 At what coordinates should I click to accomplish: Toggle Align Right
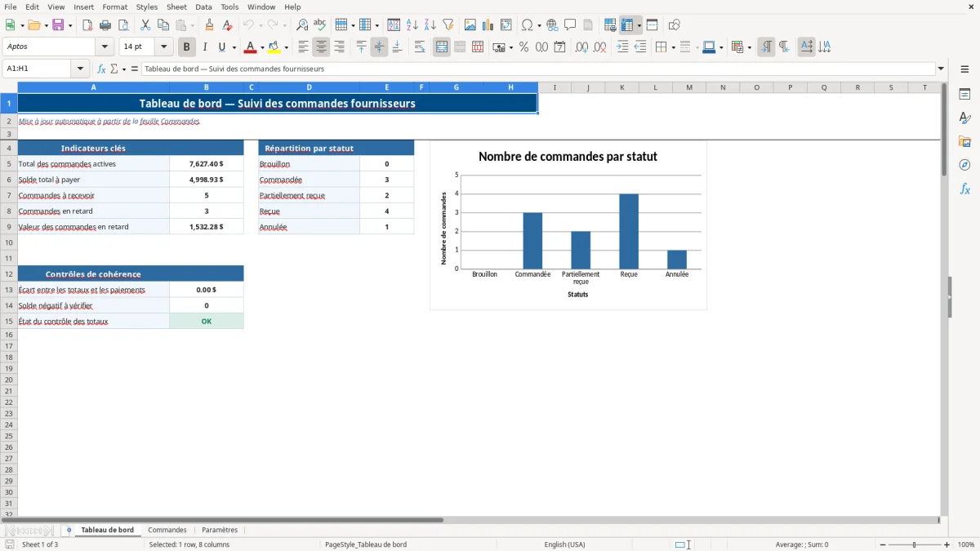click(340, 47)
